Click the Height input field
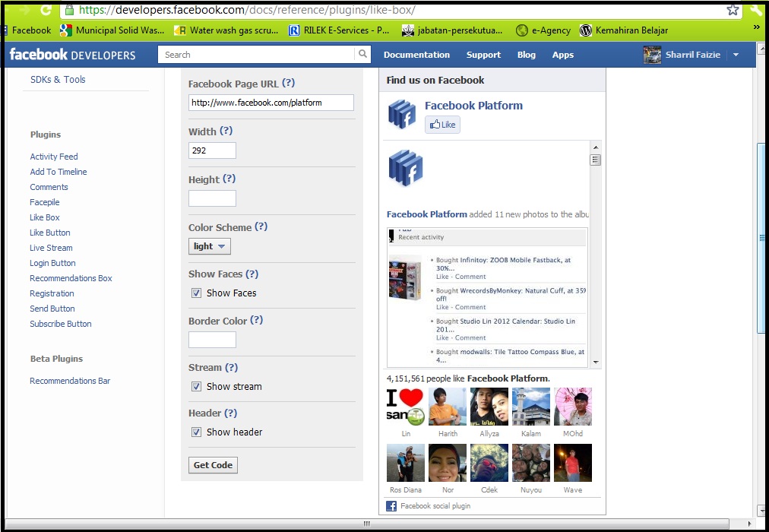This screenshot has width=769, height=532. (212, 198)
